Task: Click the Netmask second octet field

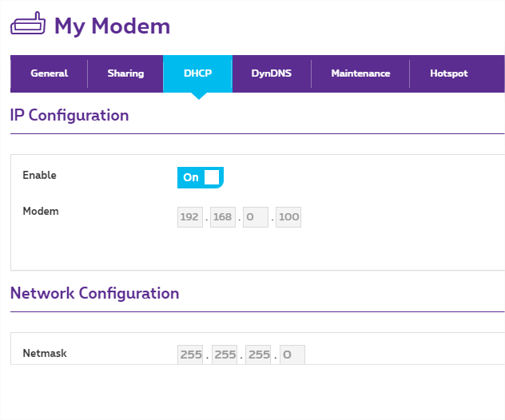Action: (225, 355)
